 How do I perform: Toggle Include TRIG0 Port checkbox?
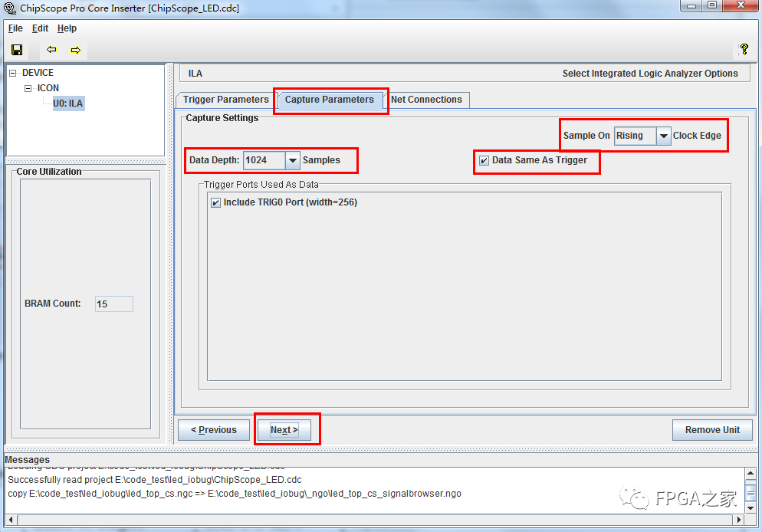coord(215,202)
